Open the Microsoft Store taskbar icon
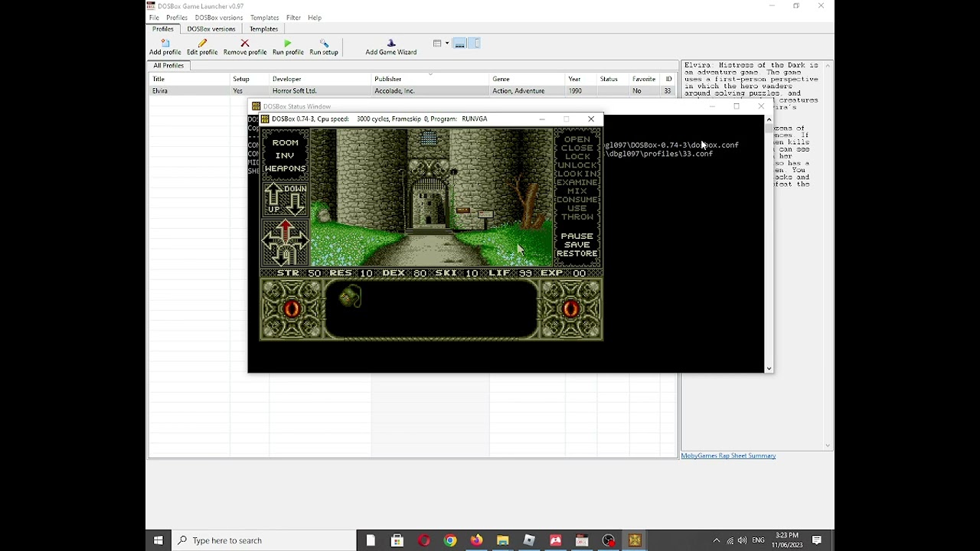The width and height of the screenshot is (980, 551). coord(397,540)
